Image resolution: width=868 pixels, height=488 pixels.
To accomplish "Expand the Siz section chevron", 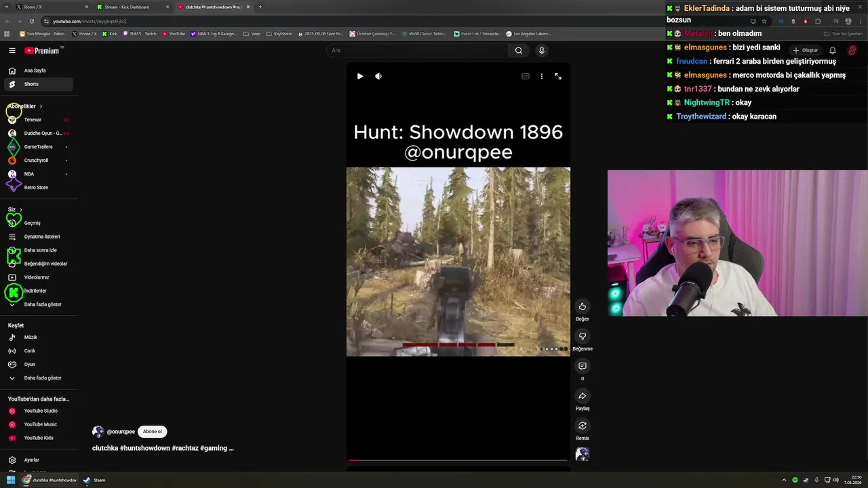I will tap(21, 209).
